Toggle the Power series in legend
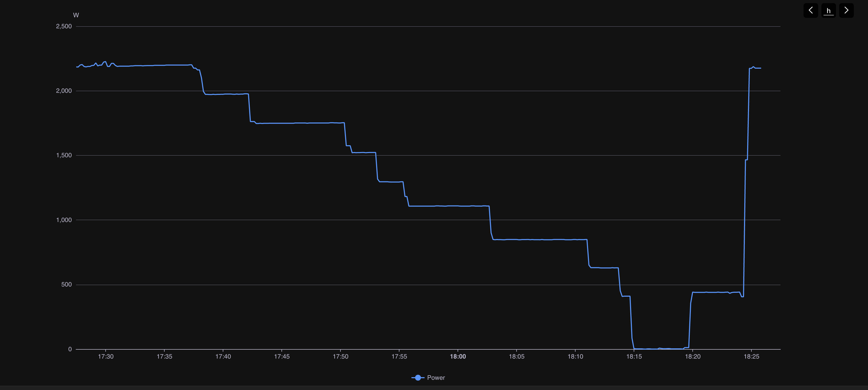The height and width of the screenshot is (390, 868). click(x=428, y=377)
